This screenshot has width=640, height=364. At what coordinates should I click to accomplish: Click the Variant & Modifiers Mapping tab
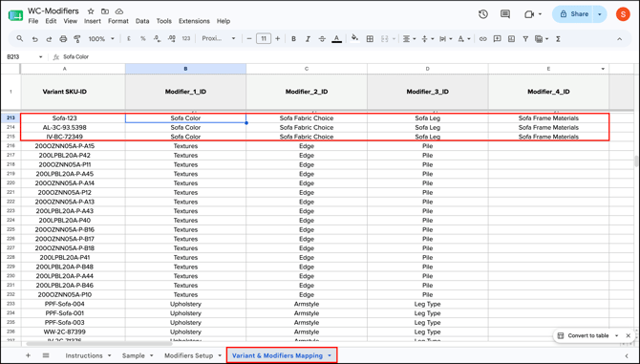pyautogui.click(x=282, y=355)
